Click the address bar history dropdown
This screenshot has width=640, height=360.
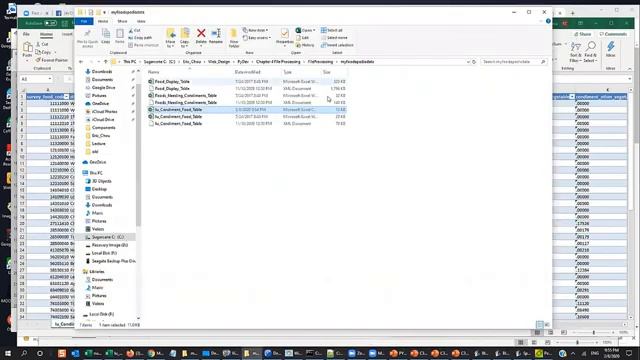point(468,62)
